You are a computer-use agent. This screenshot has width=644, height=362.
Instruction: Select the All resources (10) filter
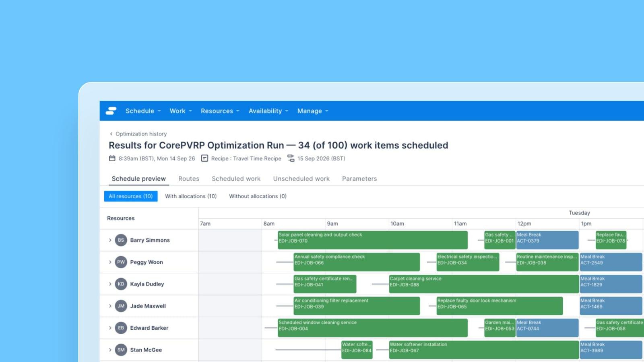(x=131, y=196)
